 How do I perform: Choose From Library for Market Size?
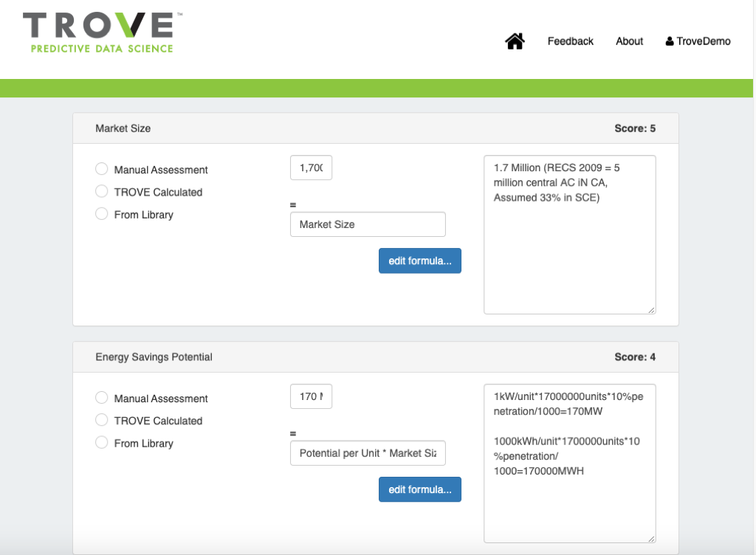[102, 214]
